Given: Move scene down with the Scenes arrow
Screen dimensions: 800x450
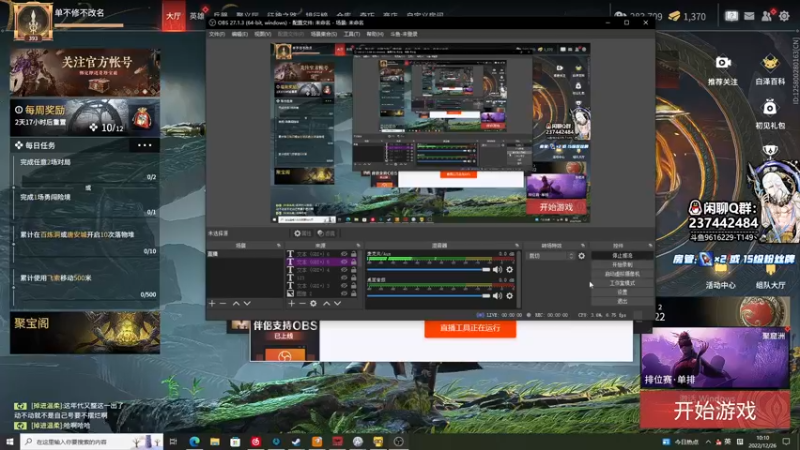Looking at the screenshot, I should click(x=247, y=304).
